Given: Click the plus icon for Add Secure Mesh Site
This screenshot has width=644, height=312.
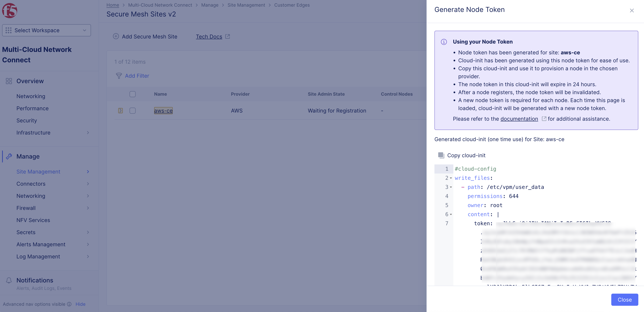Looking at the screenshot, I should (116, 36).
